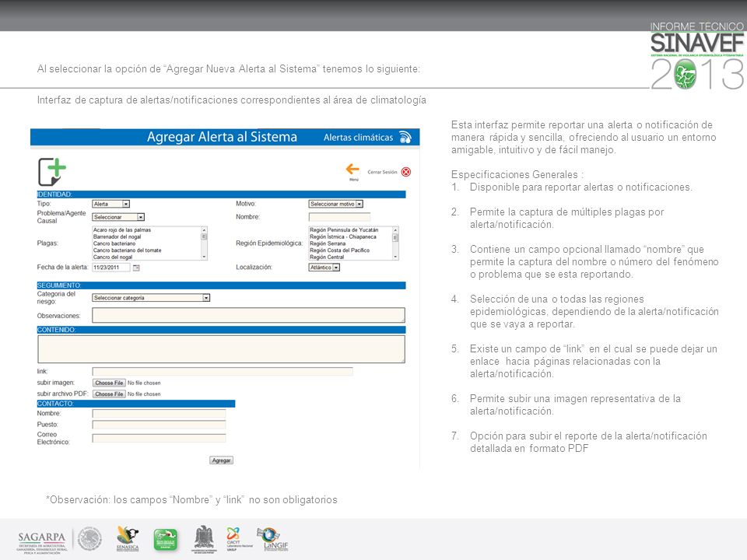Image resolution: width=747 pixels, height=560 pixels.
Task: Click the IDENTIDAD section header
Action: pos(221,194)
